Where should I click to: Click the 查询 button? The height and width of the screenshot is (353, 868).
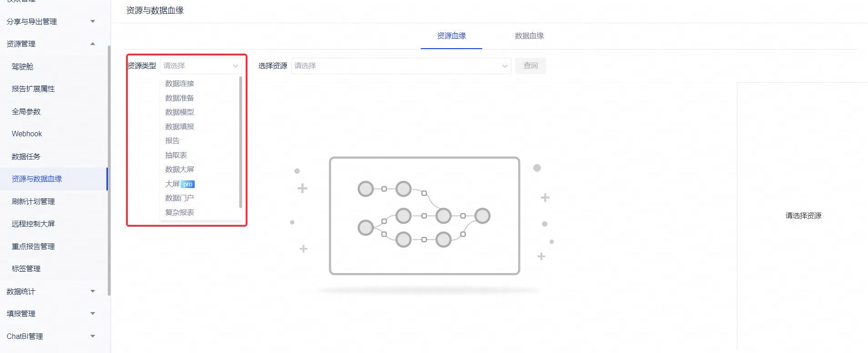pos(530,66)
